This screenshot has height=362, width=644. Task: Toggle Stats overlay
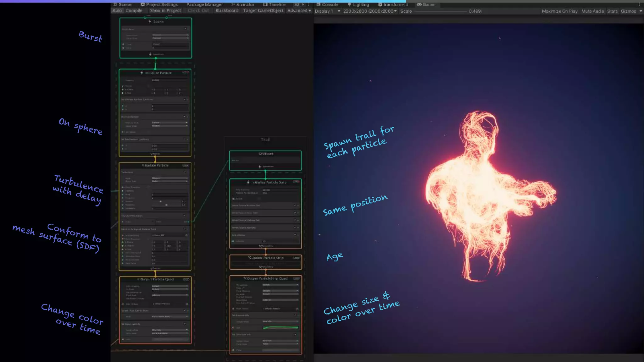(x=612, y=11)
